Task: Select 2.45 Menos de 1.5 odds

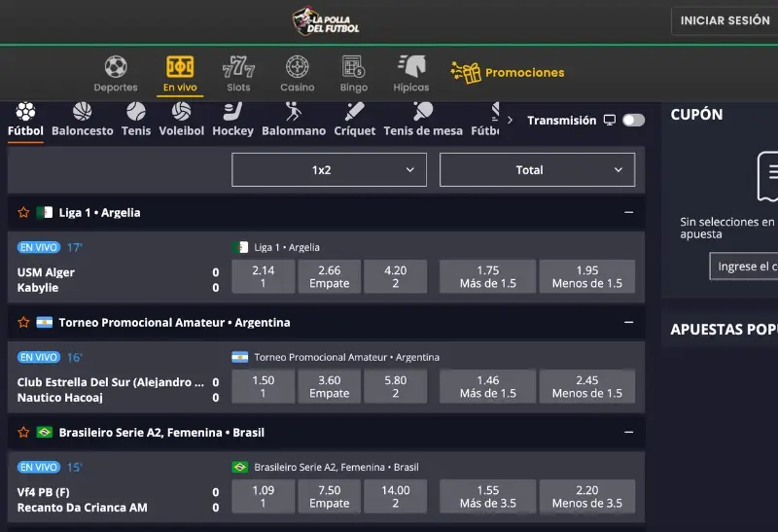Action: [587, 386]
